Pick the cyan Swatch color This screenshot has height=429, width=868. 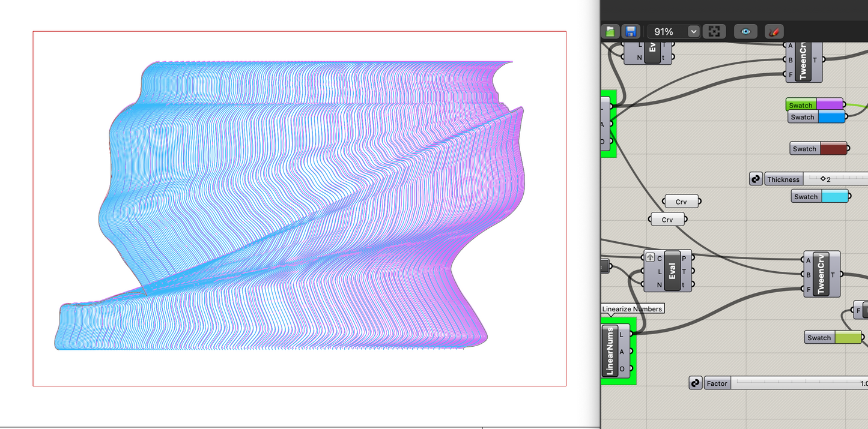coord(834,196)
